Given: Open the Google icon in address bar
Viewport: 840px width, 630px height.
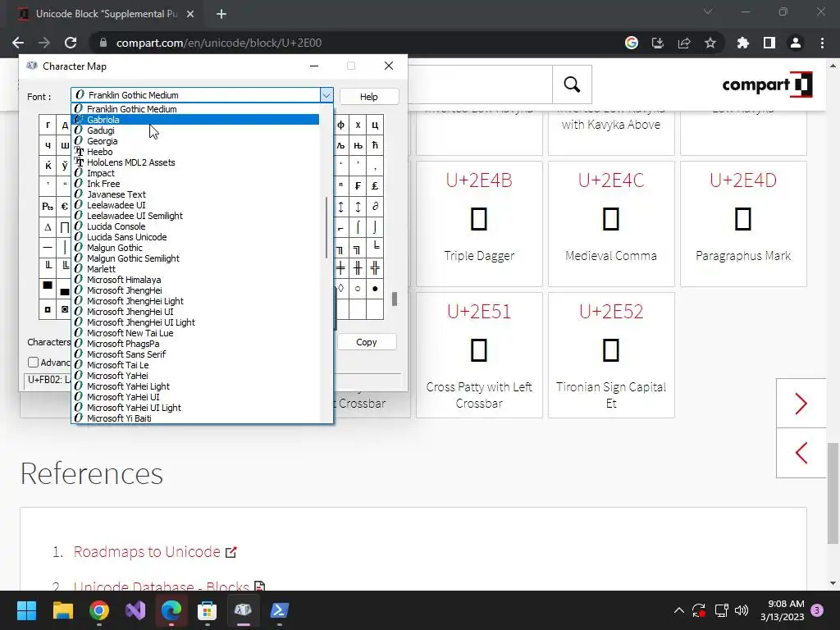Looking at the screenshot, I should click(x=632, y=43).
